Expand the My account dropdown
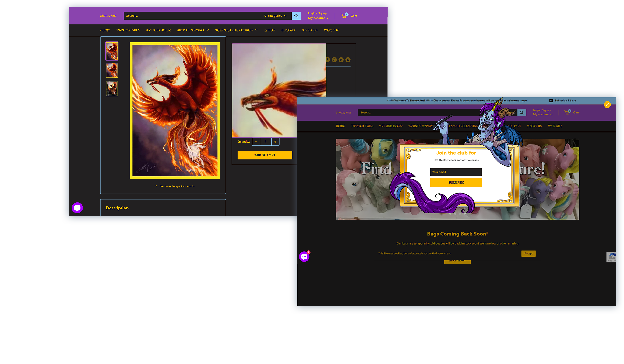624x364 pixels. [x=318, y=18]
